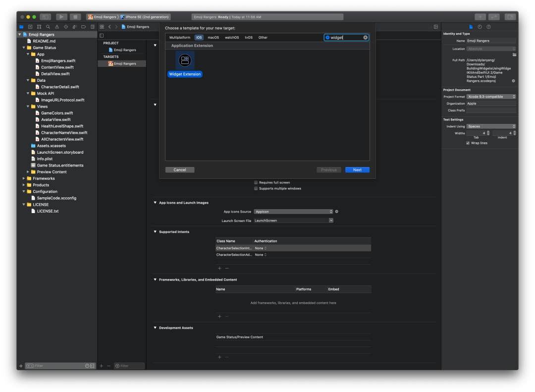Show the History inspector clock icon
Viewport: 535px width, 392px height.
(x=480, y=27)
